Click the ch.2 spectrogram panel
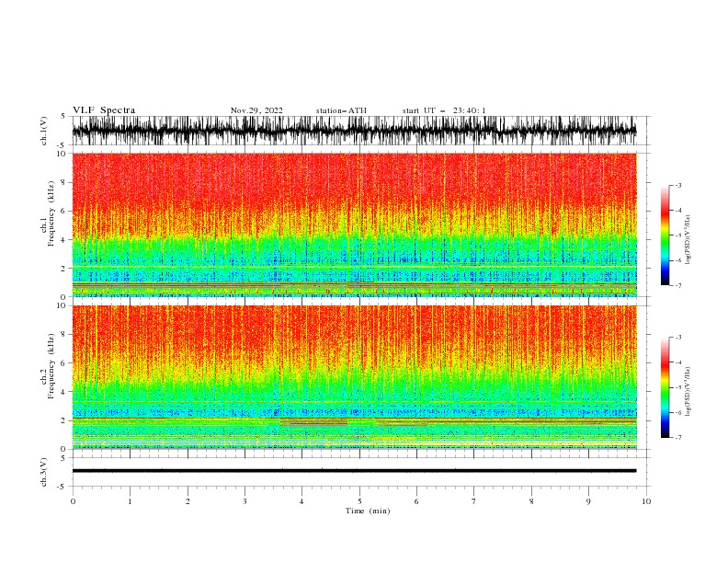The image size is (728, 563). click(x=355, y=377)
